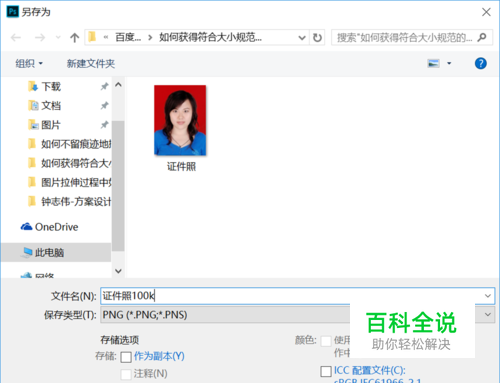The image size is (500, 383).
Task: Click the sidebar scroll down arrow
Action: [118, 271]
